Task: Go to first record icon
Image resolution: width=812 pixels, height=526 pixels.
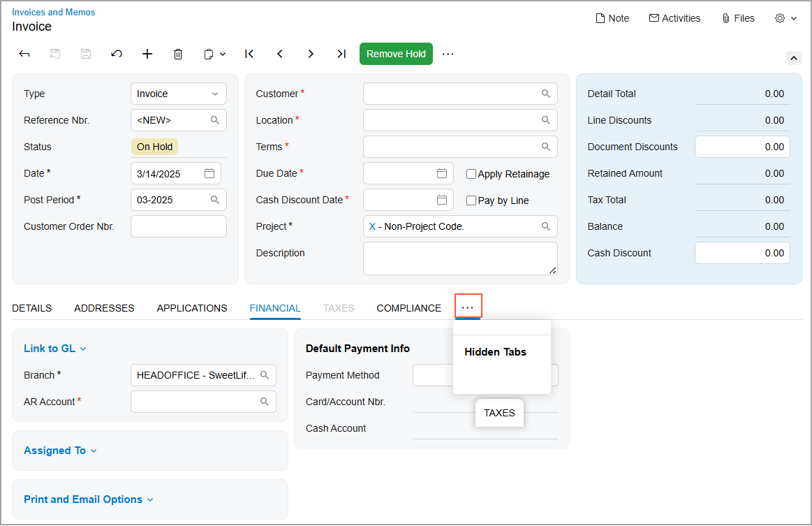Action: point(249,54)
